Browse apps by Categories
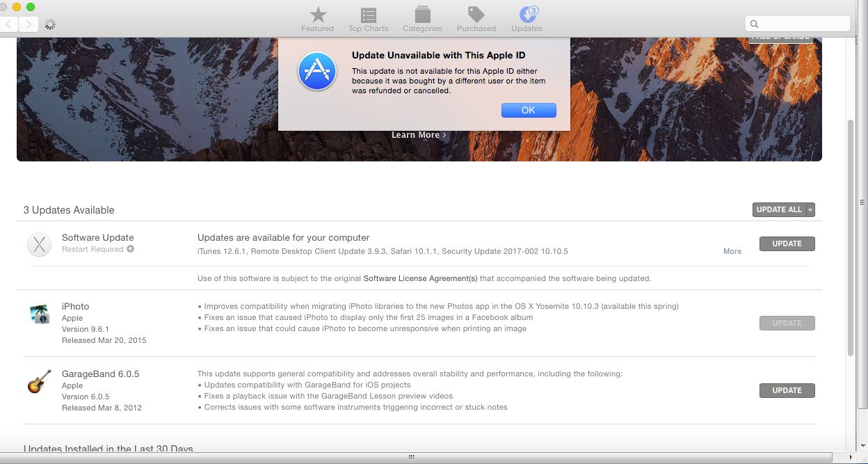This screenshot has height=464, width=868. (422, 19)
